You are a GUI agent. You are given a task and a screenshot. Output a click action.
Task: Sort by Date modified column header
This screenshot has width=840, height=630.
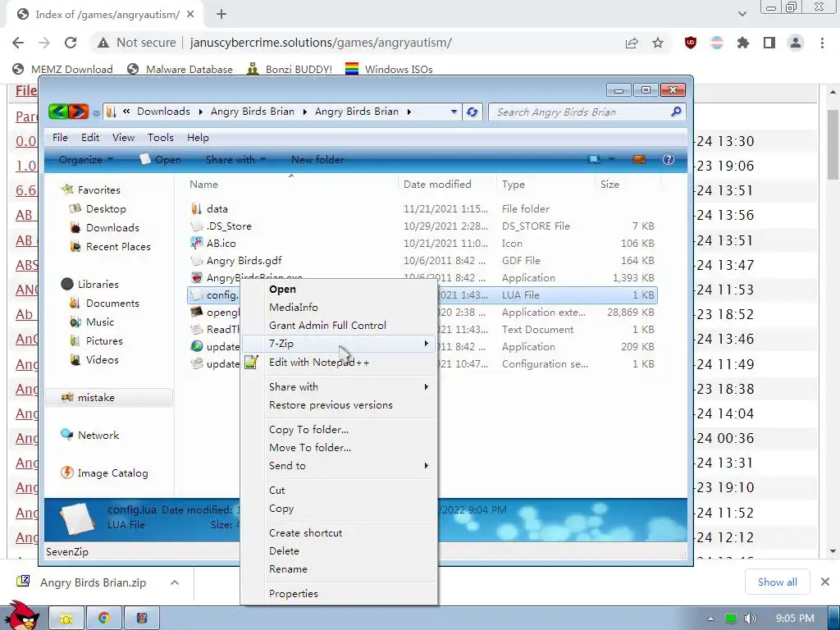437,185
